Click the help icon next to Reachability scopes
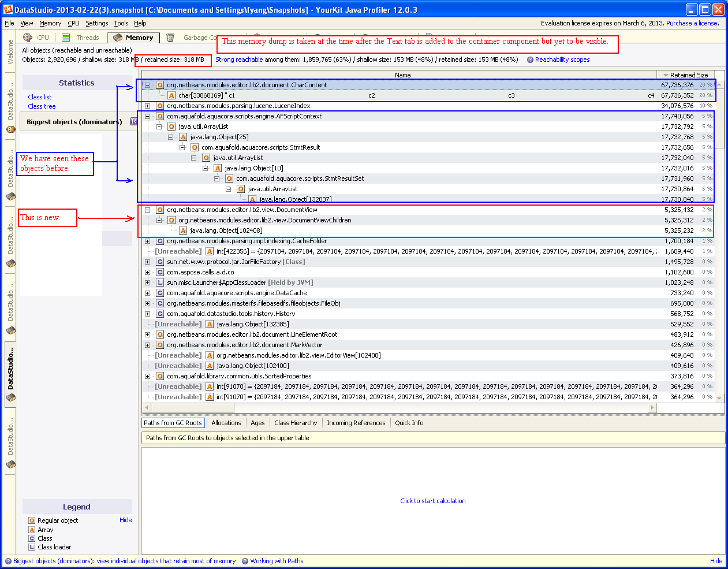 point(530,59)
